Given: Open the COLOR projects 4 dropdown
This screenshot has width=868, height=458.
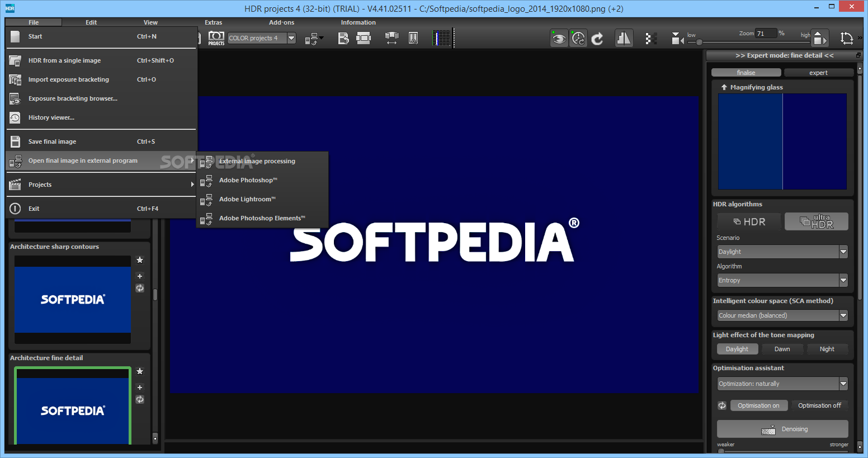Looking at the screenshot, I should click(262, 38).
